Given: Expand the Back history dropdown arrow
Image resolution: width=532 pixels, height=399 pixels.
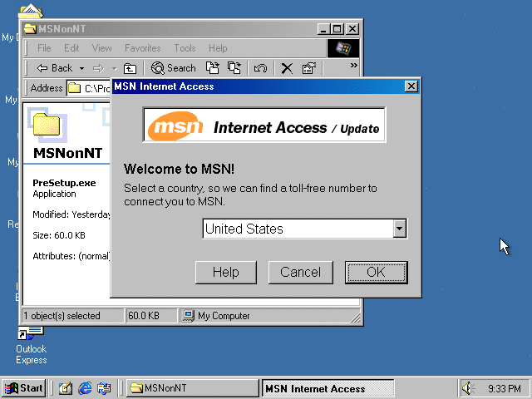Looking at the screenshot, I should tap(81, 68).
